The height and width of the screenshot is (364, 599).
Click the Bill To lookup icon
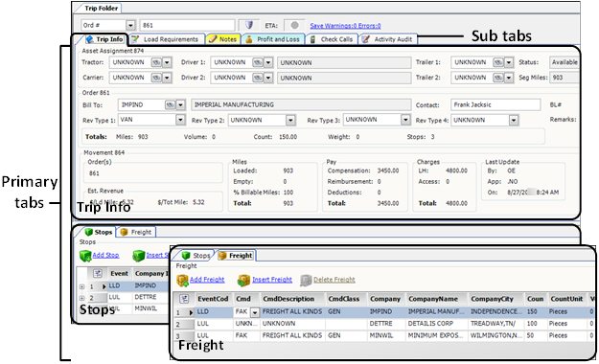click(x=170, y=104)
